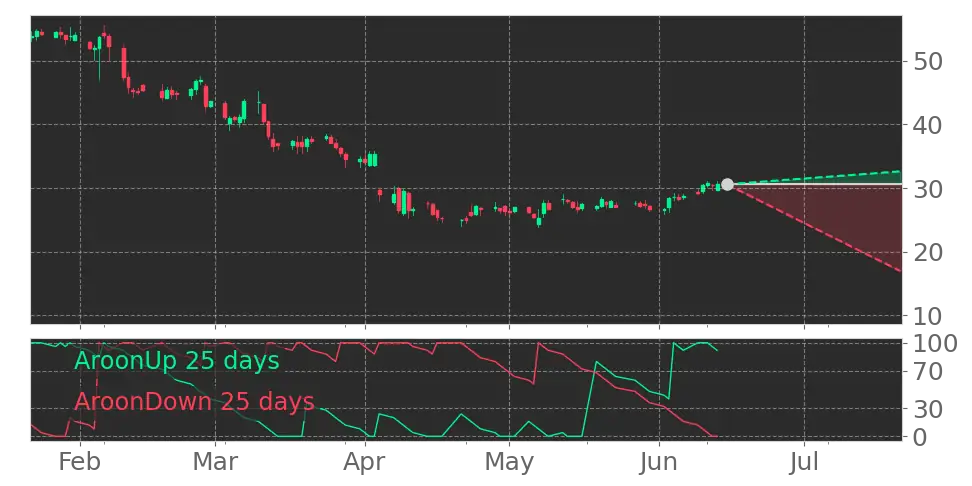Click the price axis value '50'
Viewport: 972px width, 486px height.
[926, 61]
